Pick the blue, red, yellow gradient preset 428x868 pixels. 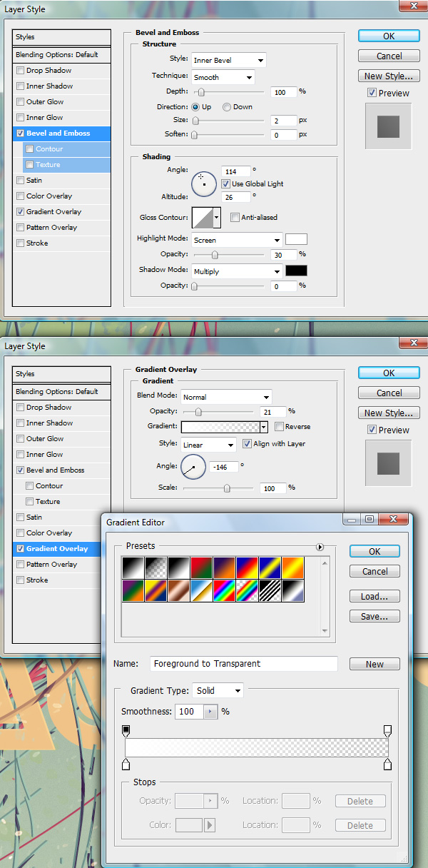[248, 568]
